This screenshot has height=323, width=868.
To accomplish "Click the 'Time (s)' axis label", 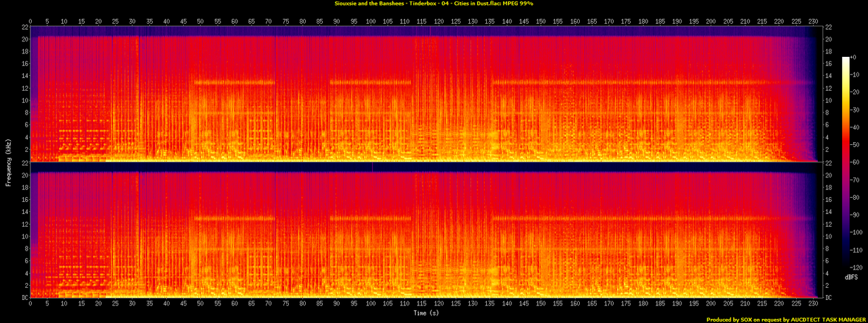I will 426,314.
